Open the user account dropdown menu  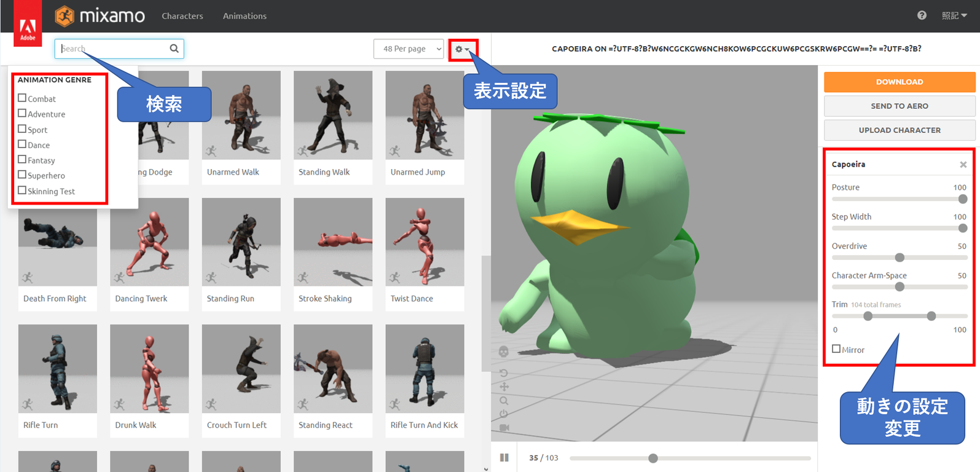point(955,15)
